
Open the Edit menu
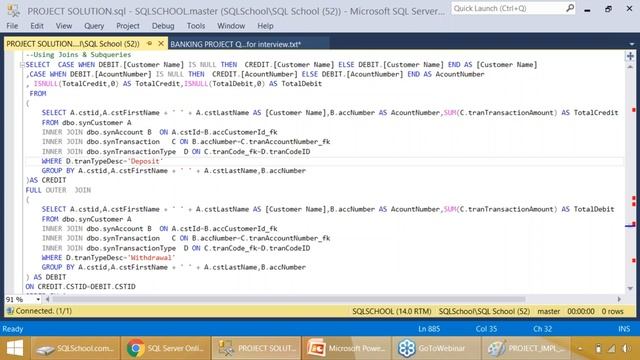(x=37, y=26)
